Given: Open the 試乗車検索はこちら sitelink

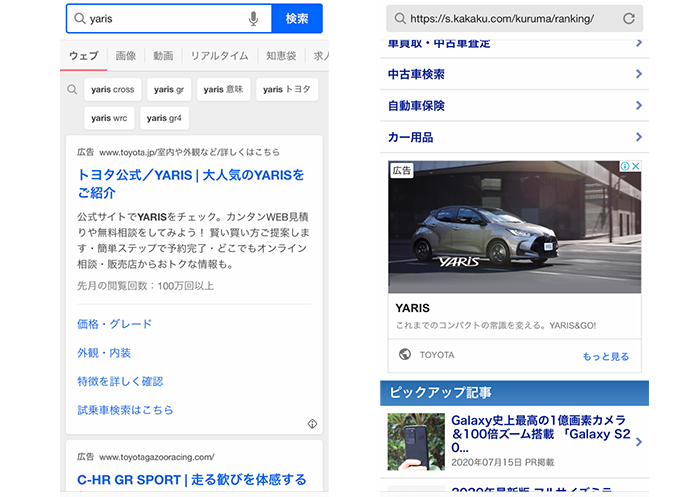Looking at the screenshot, I should click(x=125, y=410).
